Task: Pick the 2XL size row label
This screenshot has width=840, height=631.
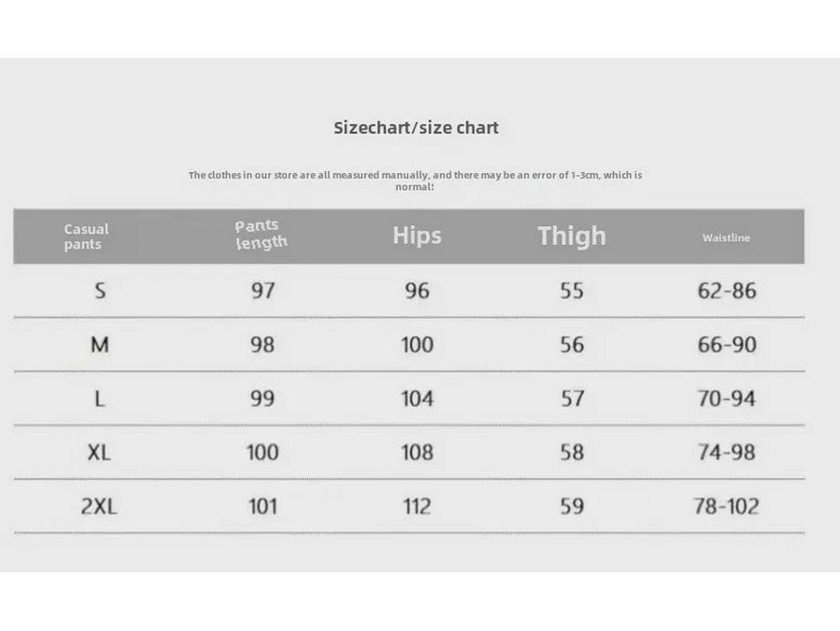Action: pos(99,507)
